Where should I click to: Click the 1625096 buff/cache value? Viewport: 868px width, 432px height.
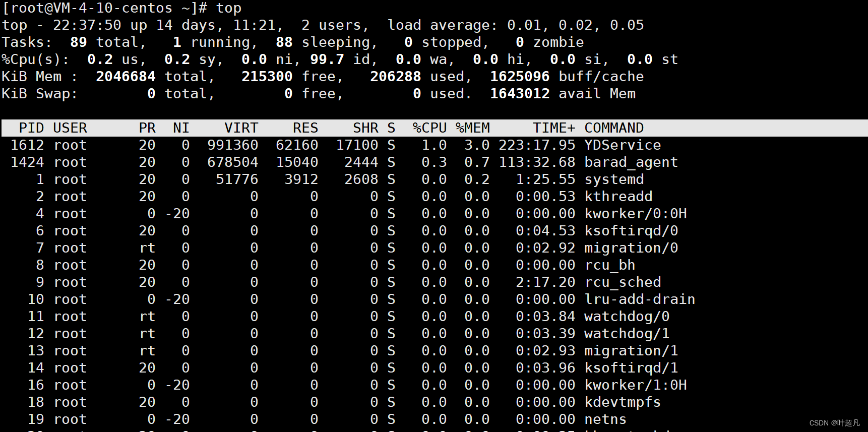[x=520, y=77]
